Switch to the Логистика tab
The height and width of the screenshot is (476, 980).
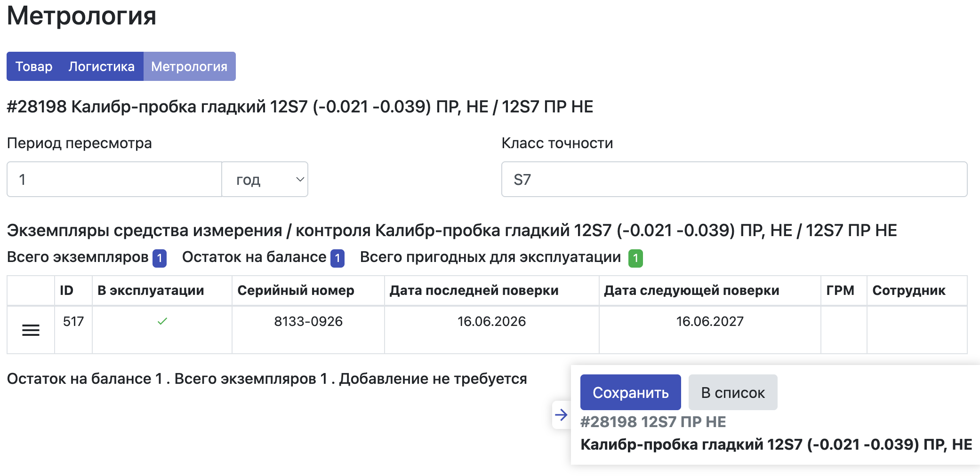point(102,66)
